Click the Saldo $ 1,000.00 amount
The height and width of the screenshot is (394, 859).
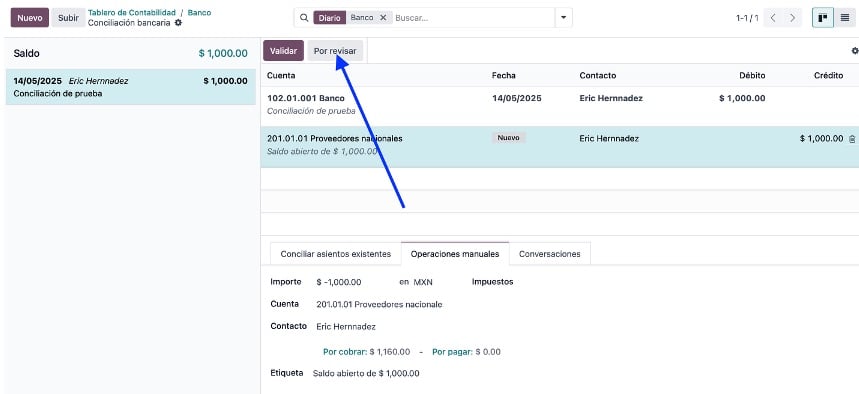(223, 54)
